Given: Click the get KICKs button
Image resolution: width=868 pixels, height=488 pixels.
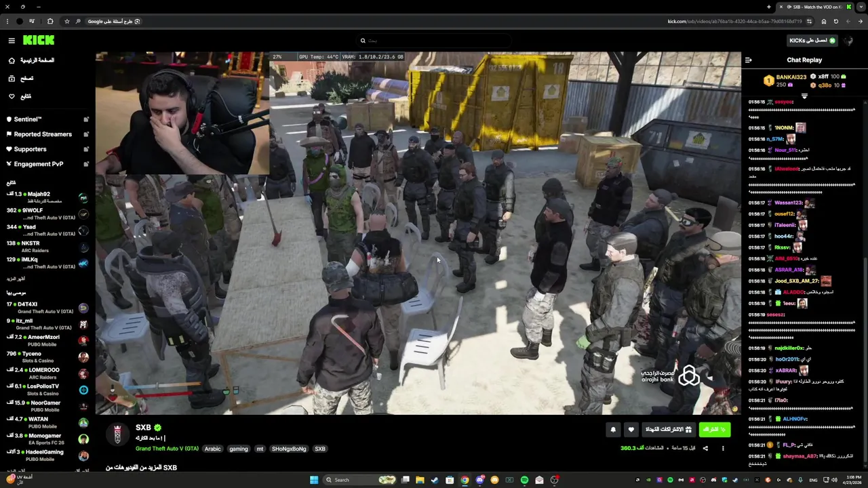Looking at the screenshot, I should point(812,41).
